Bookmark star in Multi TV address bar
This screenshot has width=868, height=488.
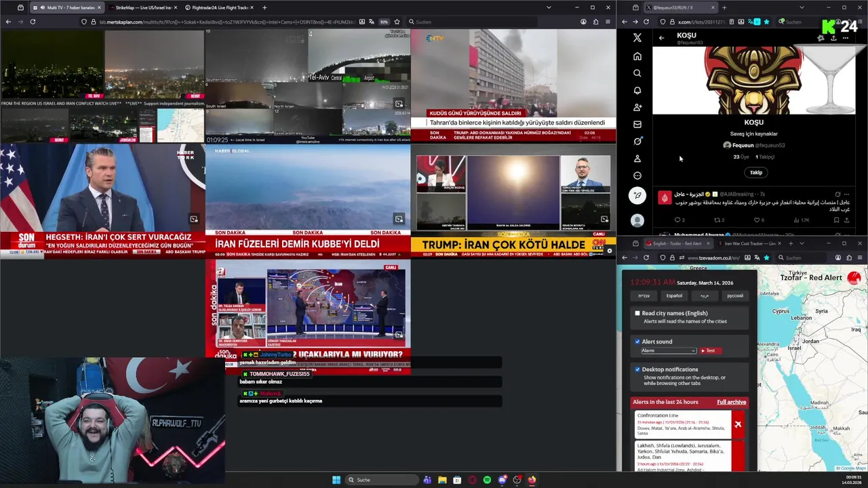[397, 22]
